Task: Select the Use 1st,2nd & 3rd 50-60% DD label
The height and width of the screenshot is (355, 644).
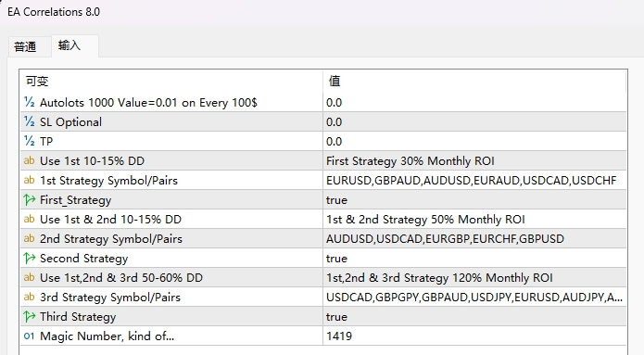Action: coord(121,278)
